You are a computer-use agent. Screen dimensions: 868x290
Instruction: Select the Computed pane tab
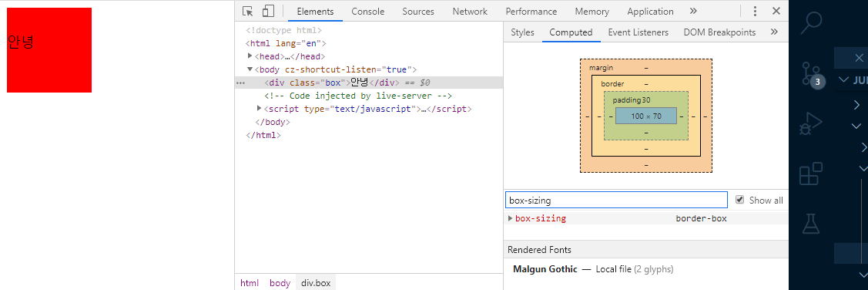pos(571,32)
